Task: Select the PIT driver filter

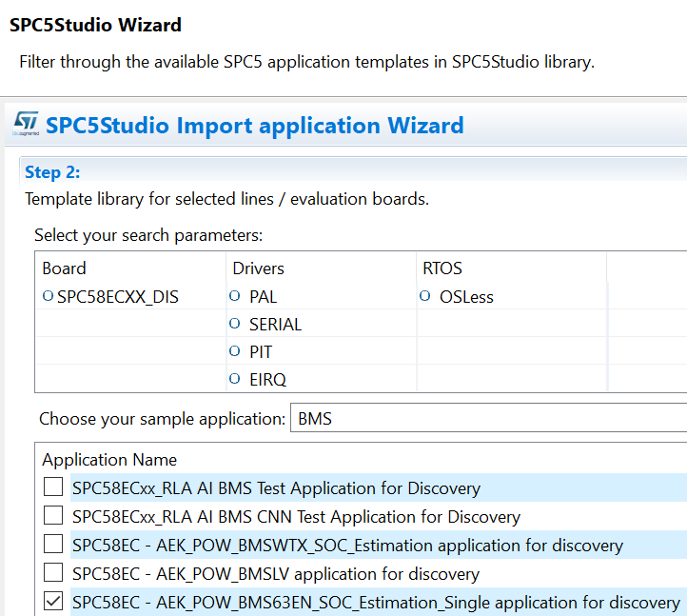Action: [x=235, y=352]
